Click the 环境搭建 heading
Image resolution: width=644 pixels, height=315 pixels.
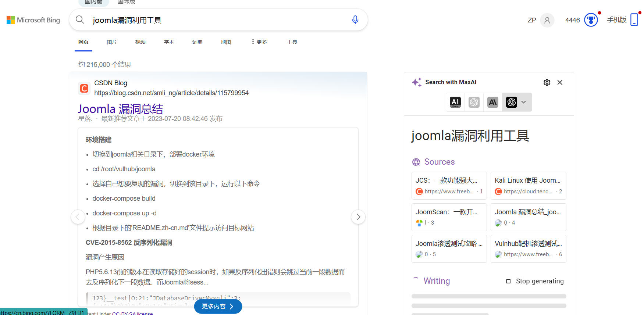click(x=99, y=140)
